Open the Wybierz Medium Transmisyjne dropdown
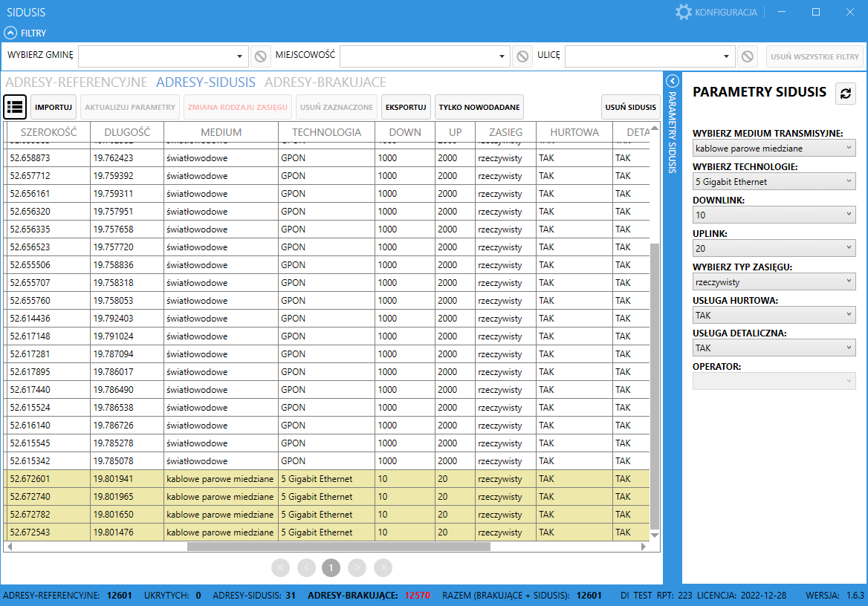Image resolution: width=868 pixels, height=606 pixels. pos(774,149)
